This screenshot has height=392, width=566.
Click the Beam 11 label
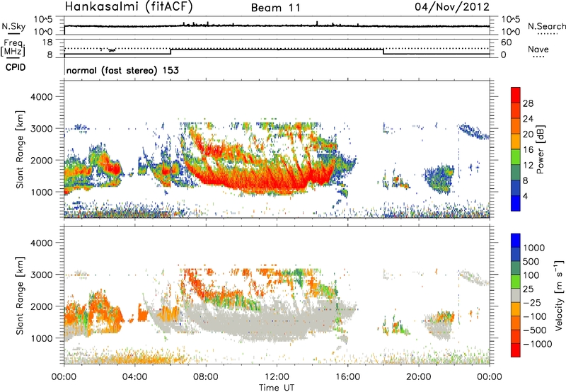coord(276,8)
